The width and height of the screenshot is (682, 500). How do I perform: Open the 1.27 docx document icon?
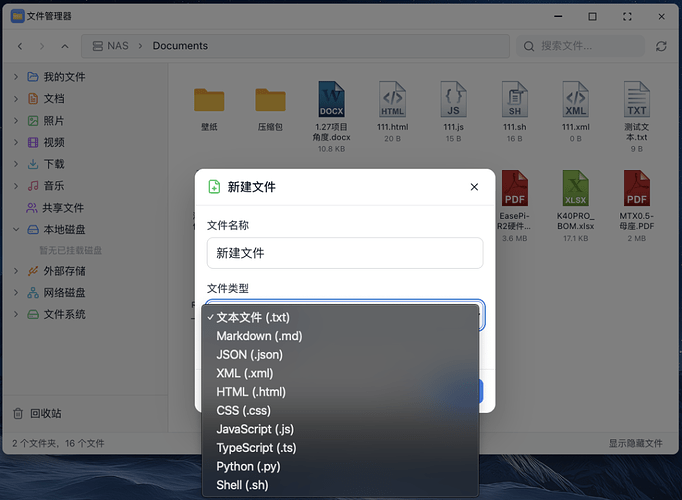click(x=331, y=100)
